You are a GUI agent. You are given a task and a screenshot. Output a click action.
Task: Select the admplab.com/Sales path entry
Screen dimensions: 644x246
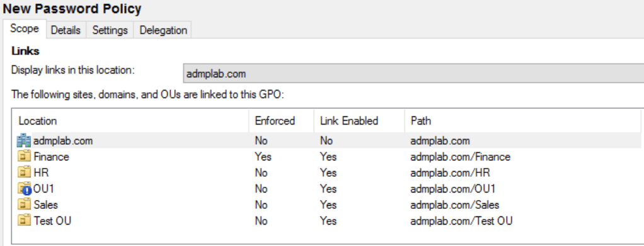pyautogui.click(x=455, y=204)
